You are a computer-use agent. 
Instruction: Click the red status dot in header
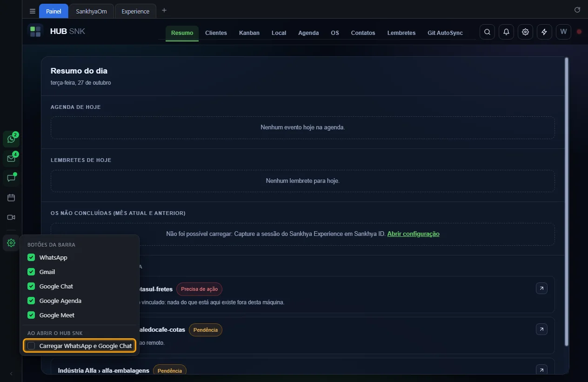coord(579,32)
